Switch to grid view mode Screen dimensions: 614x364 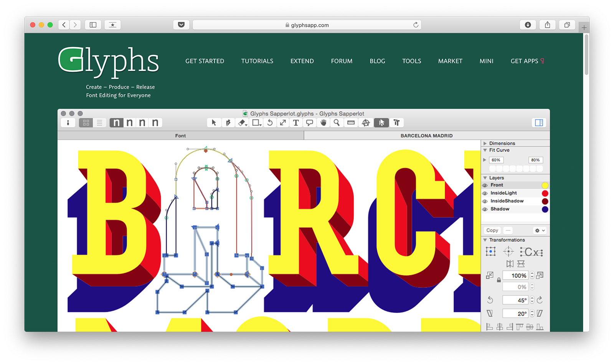(86, 123)
